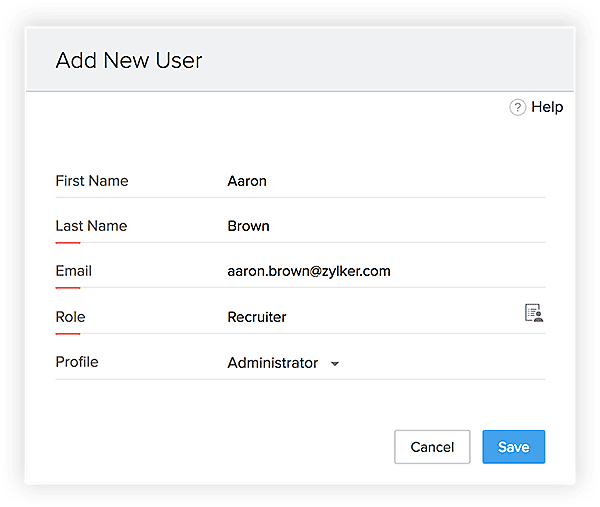
Task: Select the Role field showing Recruiter
Action: (373, 317)
